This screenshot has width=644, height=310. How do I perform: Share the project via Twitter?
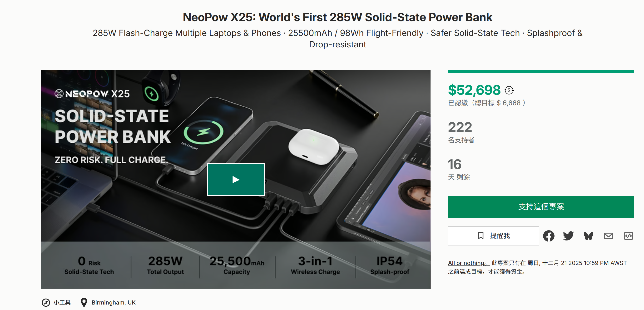coord(569,236)
